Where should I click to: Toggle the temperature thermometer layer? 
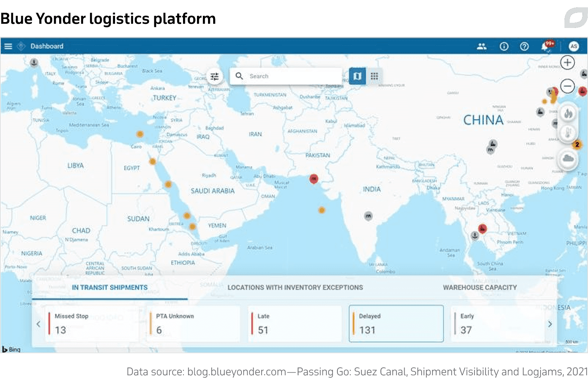568,132
